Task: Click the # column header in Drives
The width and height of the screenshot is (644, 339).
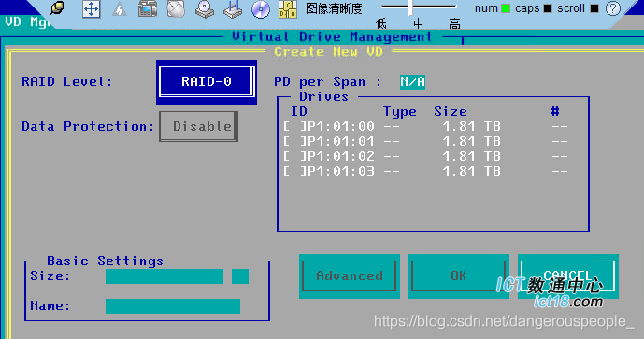Action: [x=555, y=111]
